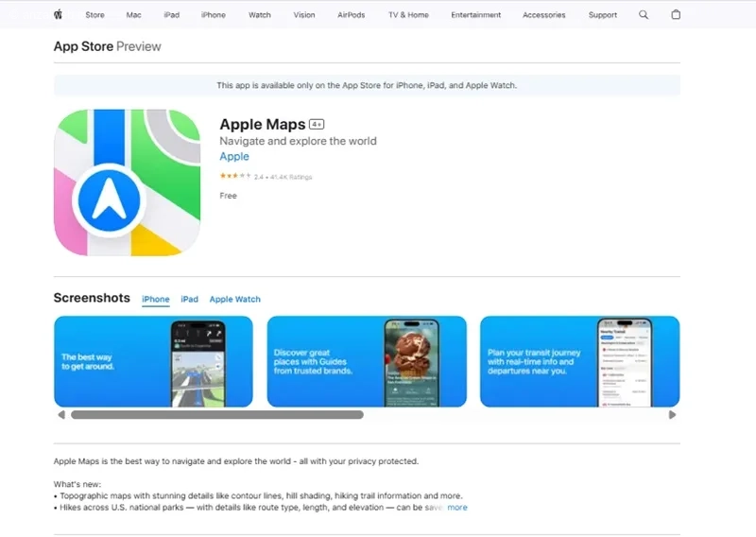Open the Support menu item
756x537 pixels.
pyautogui.click(x=603, y=15)
